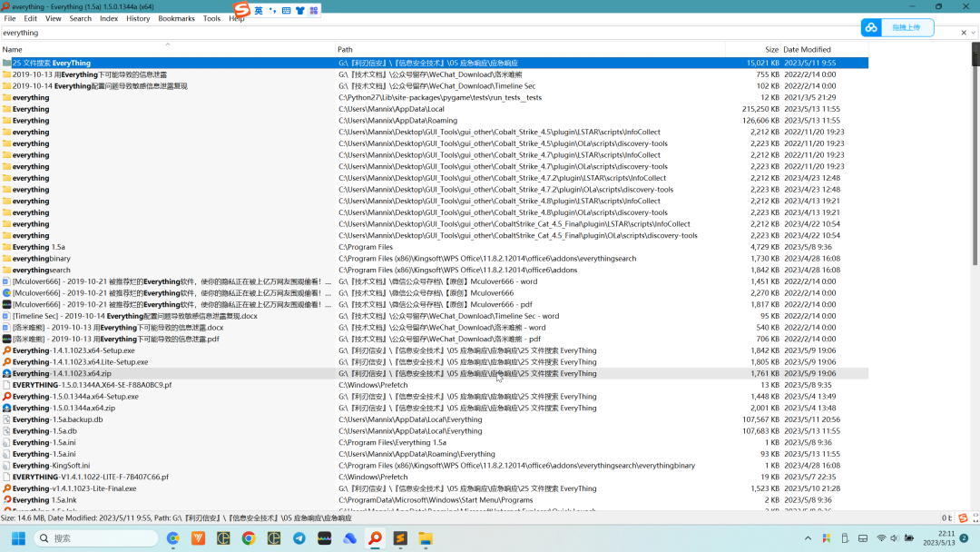This screenshot has width=980, height=552.
Task: Click battery tray icon
Action: [x=908, y=538]
